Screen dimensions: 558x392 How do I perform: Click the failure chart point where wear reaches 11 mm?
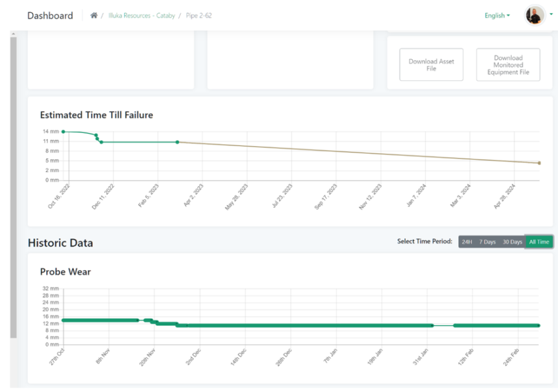point(101,142)
